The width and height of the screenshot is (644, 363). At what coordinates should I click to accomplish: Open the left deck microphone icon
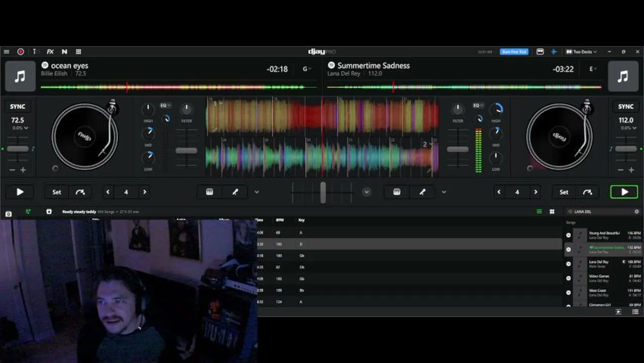[235, 192]
